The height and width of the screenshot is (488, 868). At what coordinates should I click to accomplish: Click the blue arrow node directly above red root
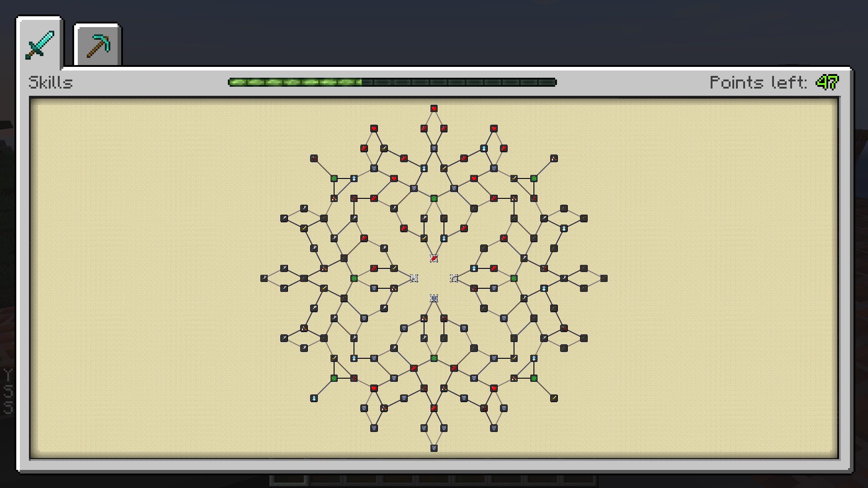pos(444,238)
